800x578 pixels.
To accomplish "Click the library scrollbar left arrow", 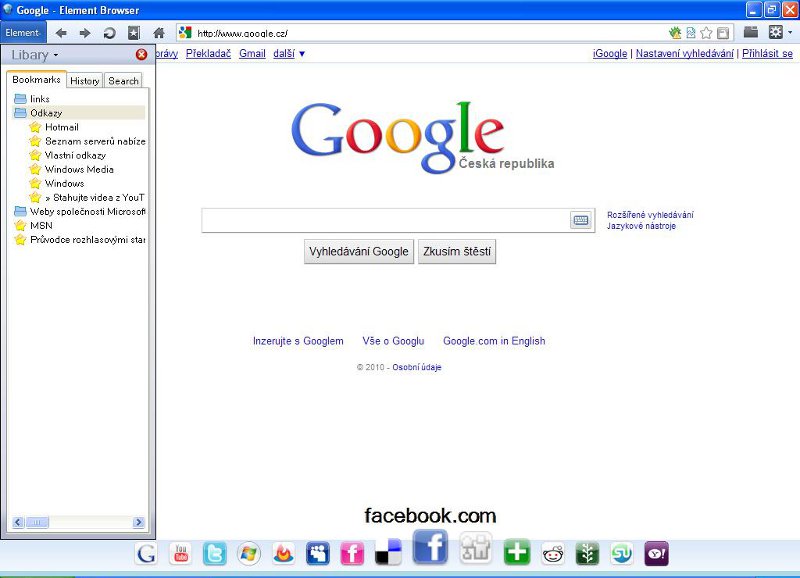I will tap(18, 522).
